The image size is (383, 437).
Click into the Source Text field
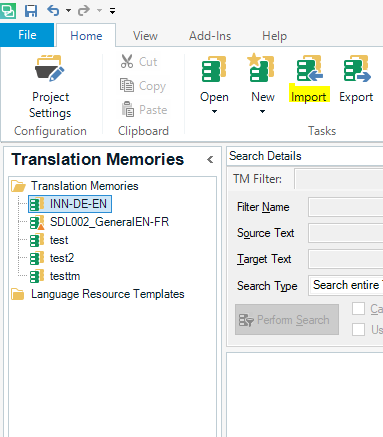point(346,233)
